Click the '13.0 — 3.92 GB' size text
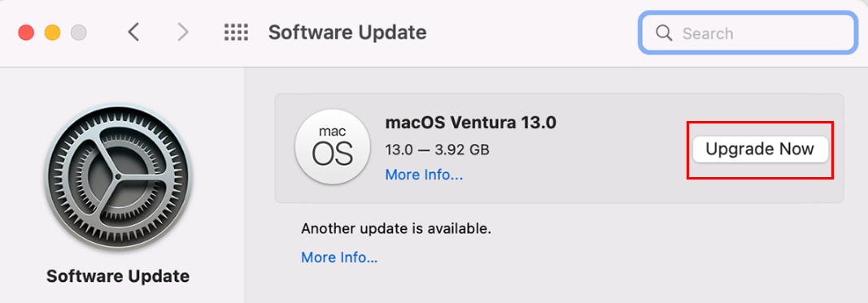This screenshot has width=868, height=303. click(438, 149)
